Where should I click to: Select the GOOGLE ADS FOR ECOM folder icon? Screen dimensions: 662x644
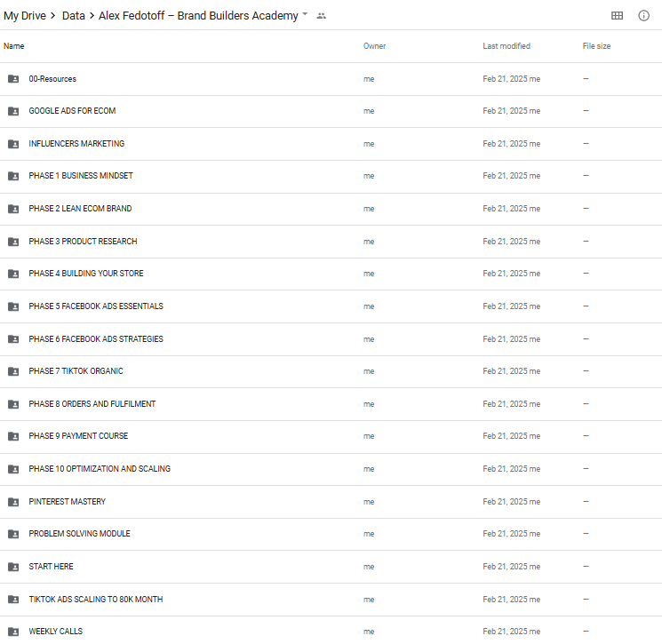[x=13, y=111]
